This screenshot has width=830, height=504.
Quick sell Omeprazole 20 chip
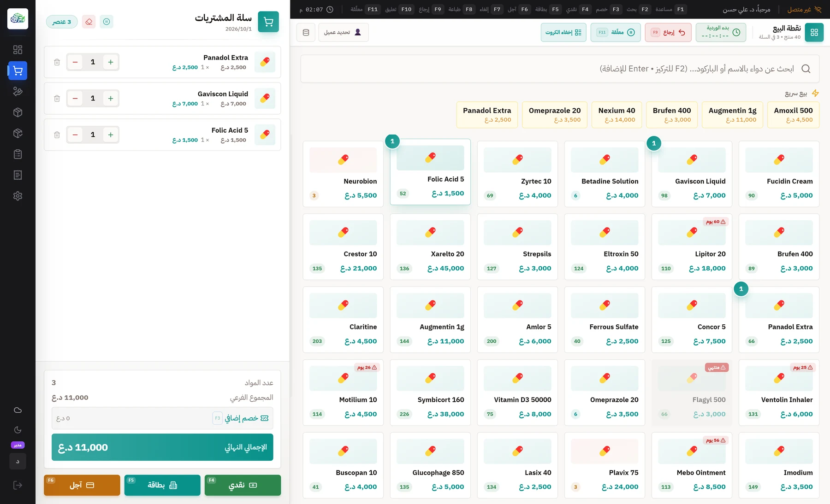[x=555, y=115]
